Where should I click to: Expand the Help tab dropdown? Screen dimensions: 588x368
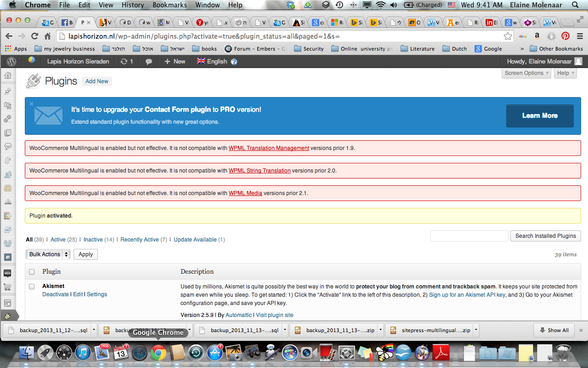click(565, 73)
